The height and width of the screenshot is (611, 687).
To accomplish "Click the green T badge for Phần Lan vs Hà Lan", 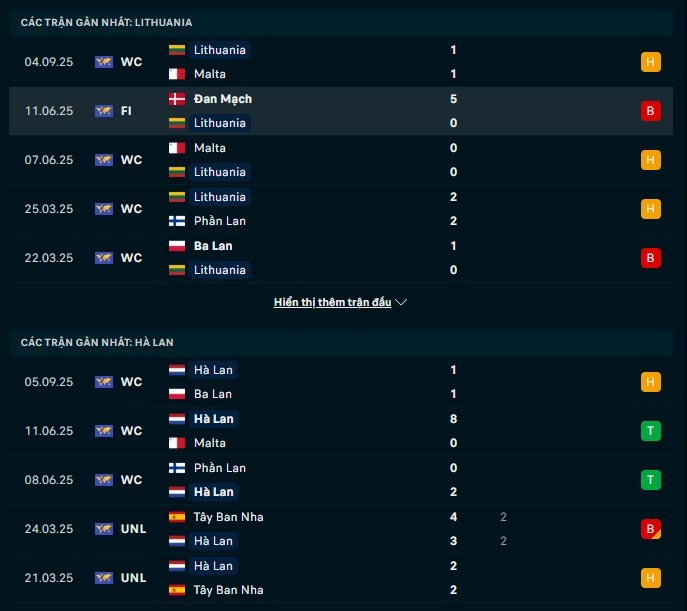I will [x=650, y=480].
